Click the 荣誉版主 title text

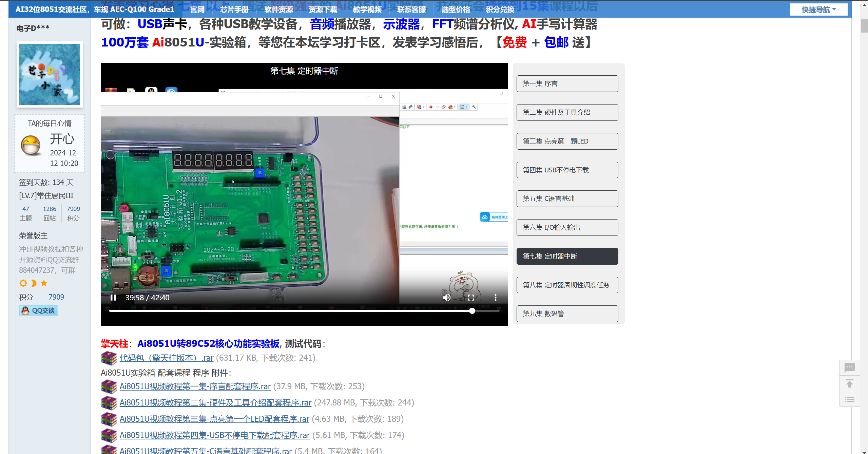click(33, 236)
